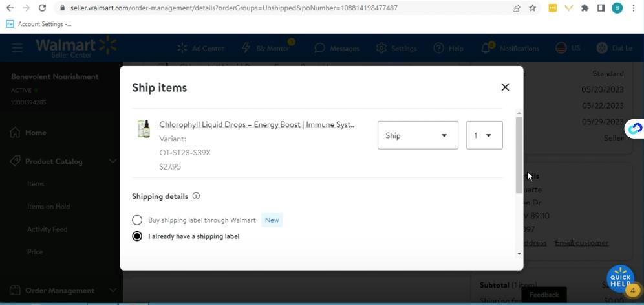Go to Home in the sidebar
Screen dimensions: 644x305
click(28, 133)
